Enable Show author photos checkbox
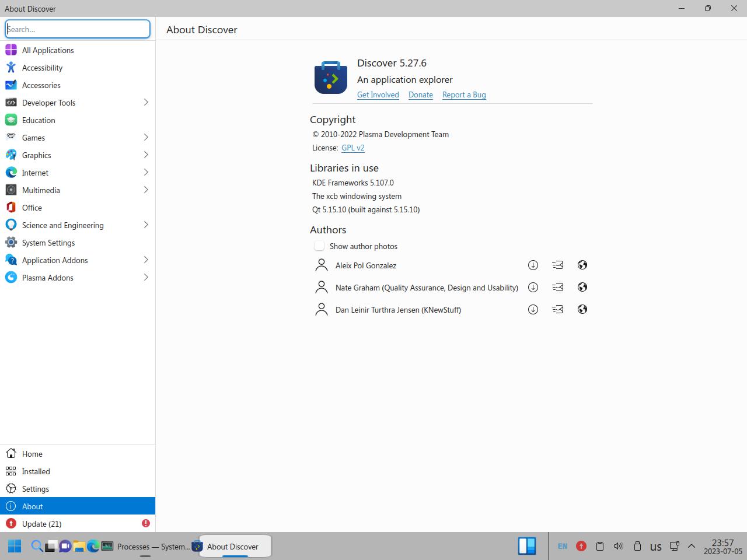 pyautogui.click(x=319, y=246)
